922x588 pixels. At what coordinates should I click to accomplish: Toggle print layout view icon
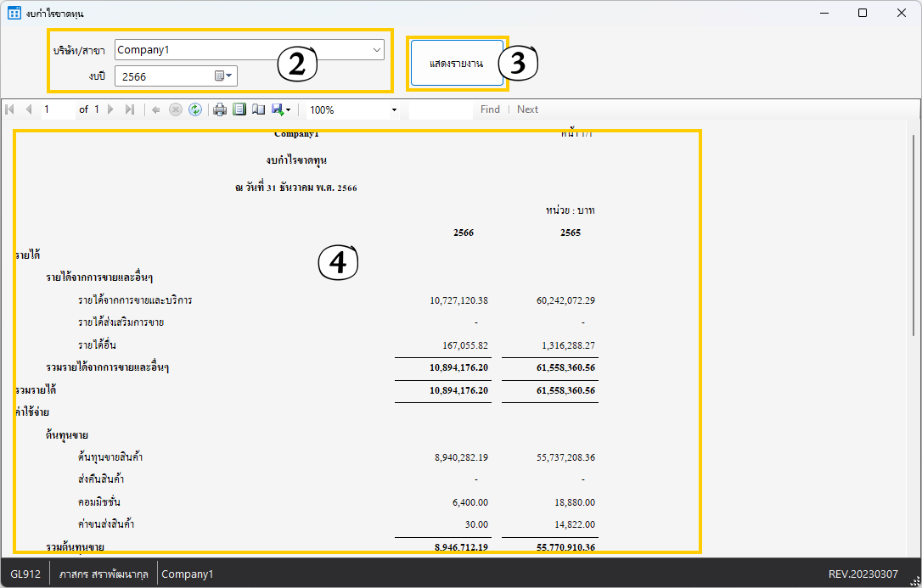[x=239, y=109]
